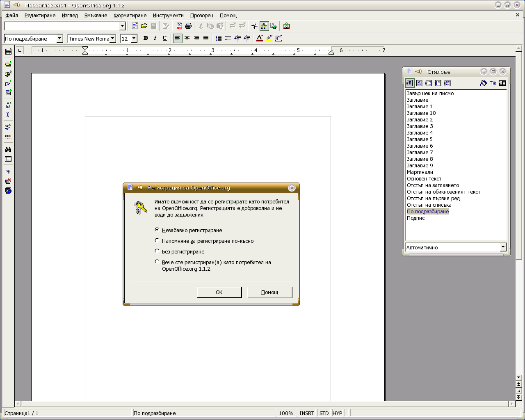Align paragraph to the right
Viewport: 525px width, 420px height.
tap(196, 38)
